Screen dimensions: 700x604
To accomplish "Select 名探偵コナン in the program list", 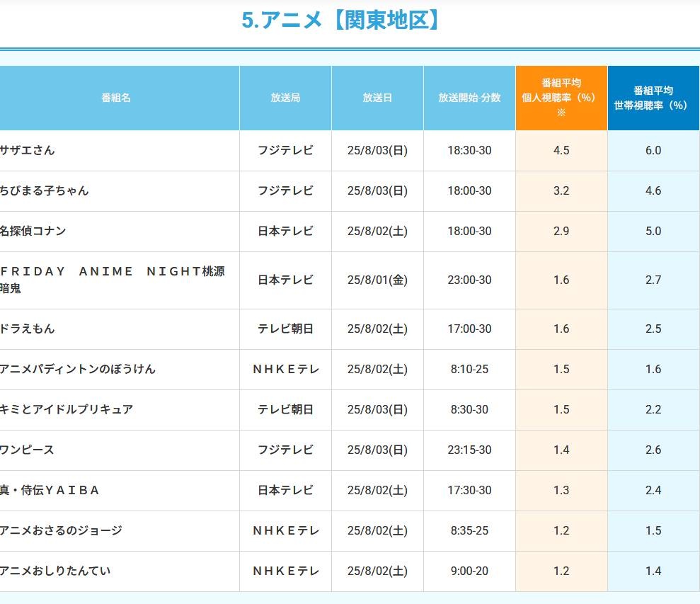I will (x=33, y=231).
